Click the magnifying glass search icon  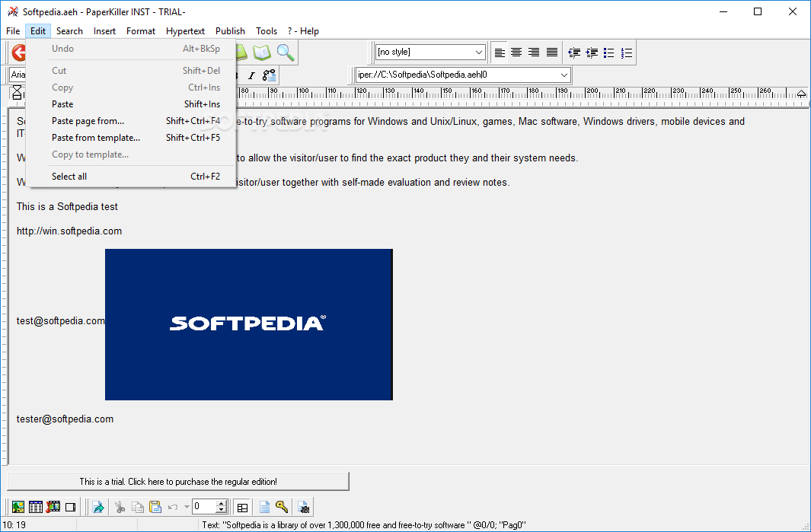[x=286, y=53]
